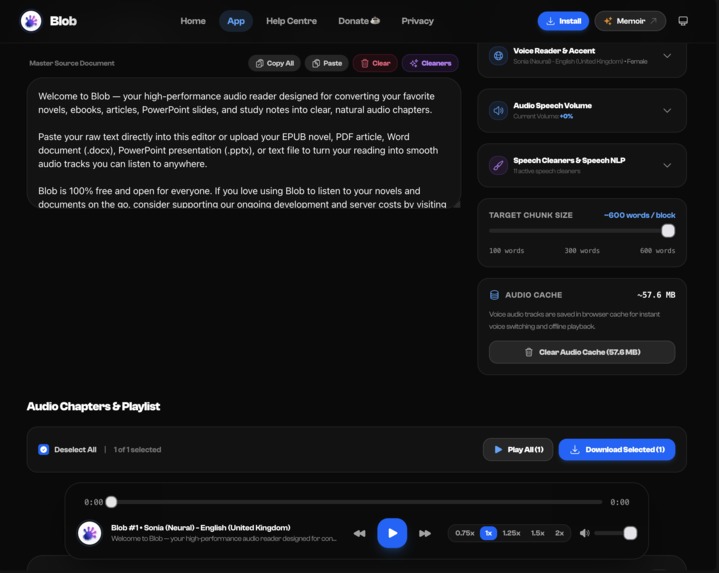
Task: Open the Help Centre page
Action: tap(291, 21)
